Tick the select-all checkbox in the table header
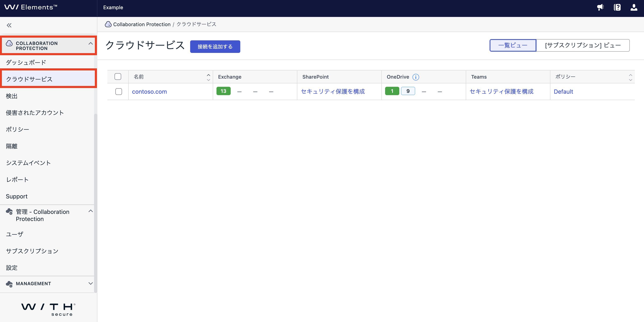The height and width of the screenshot is (322, 644). point(118,77)
